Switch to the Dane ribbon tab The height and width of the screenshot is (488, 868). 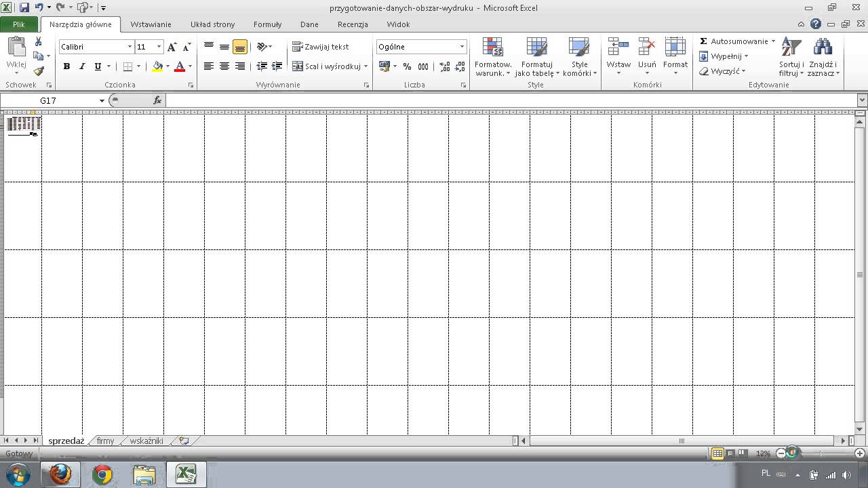[x=309, y=24]
